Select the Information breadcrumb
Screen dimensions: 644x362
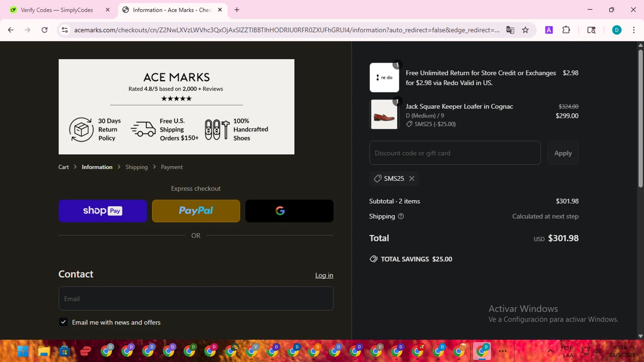tap(97, 167)
